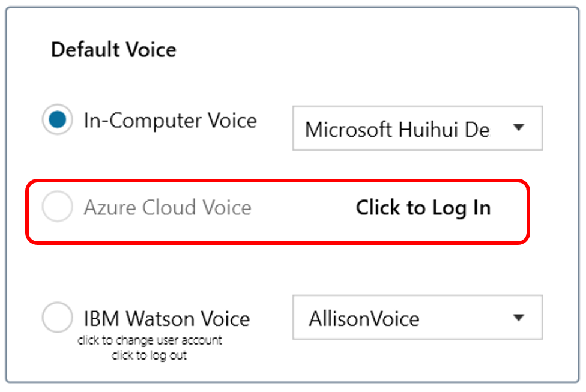Open the AllisonVoice dropdown arrow
The image size is (586, 392).
pos(519,317)
